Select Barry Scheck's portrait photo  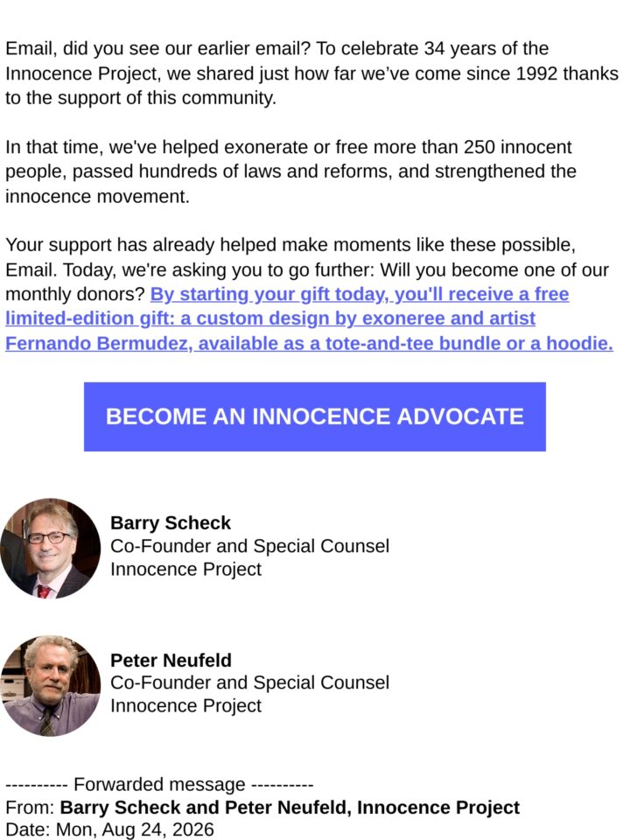pyautogui.click(x=51, y=548)
